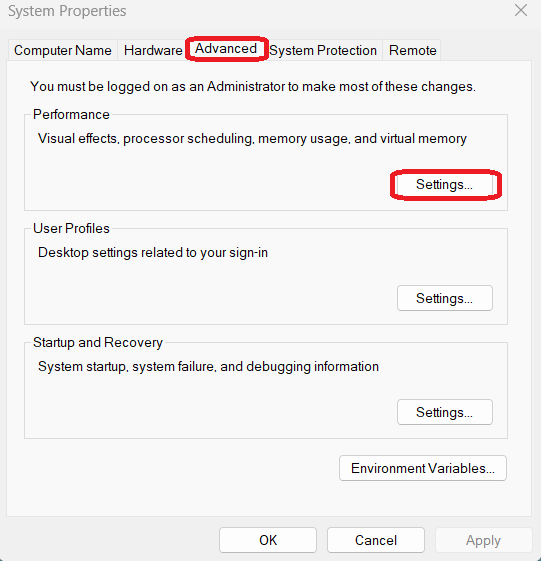Image resolution: width=541 pixels, height=561 pixels.
Task: Open the Hardware tab
Action: (x=153, y=50)
